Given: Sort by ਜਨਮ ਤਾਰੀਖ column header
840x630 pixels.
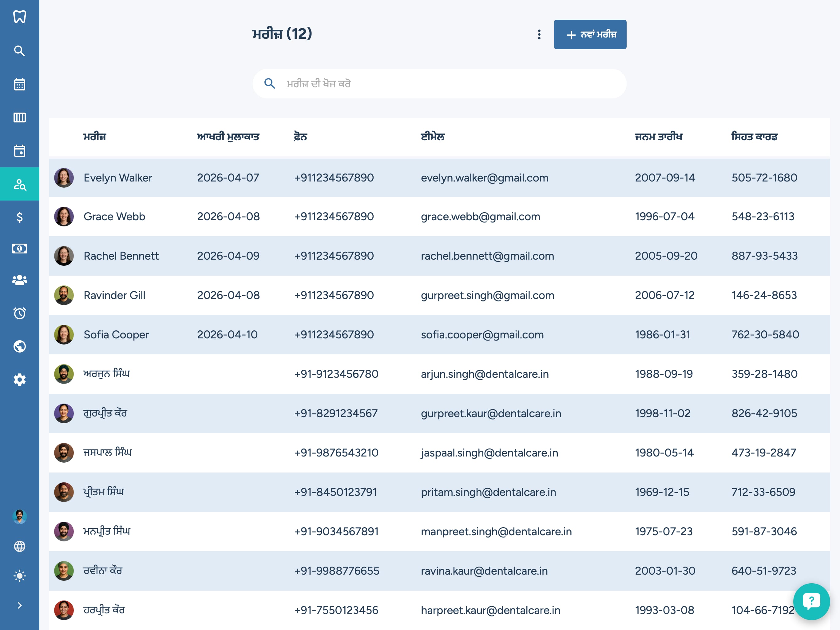Looking at the screenshot, I should tap(659, 137).
